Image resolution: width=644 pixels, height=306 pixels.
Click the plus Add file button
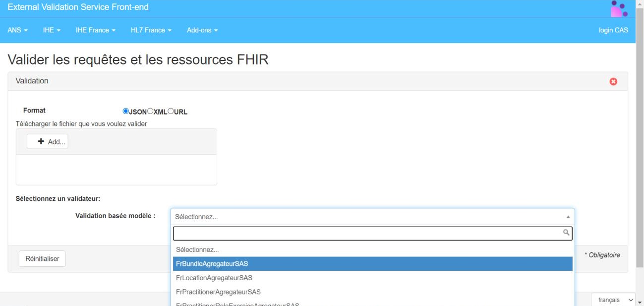point(48,142)
